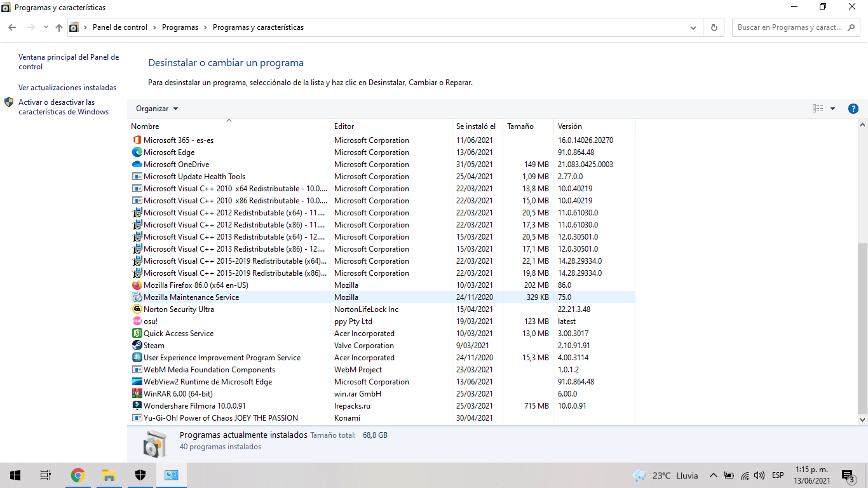Viewport: 868px width, 488px height.
Task: Open Task View on the taskbar
Action: click(46, 475)
